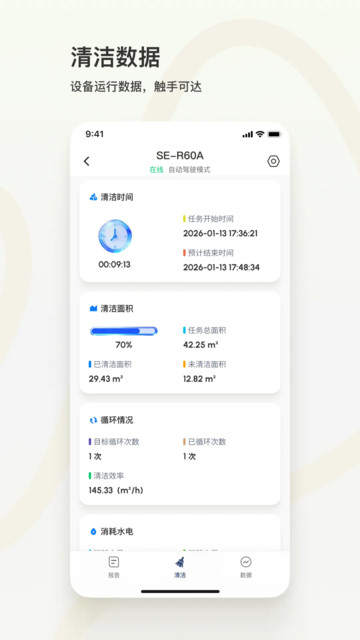
Task: Tap the 未清洁面积 label
Action: tap(207, 364)
